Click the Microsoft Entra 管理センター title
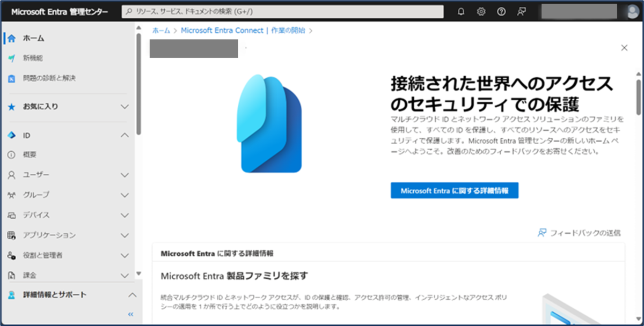The image size is (644, 326). point(60,12)
